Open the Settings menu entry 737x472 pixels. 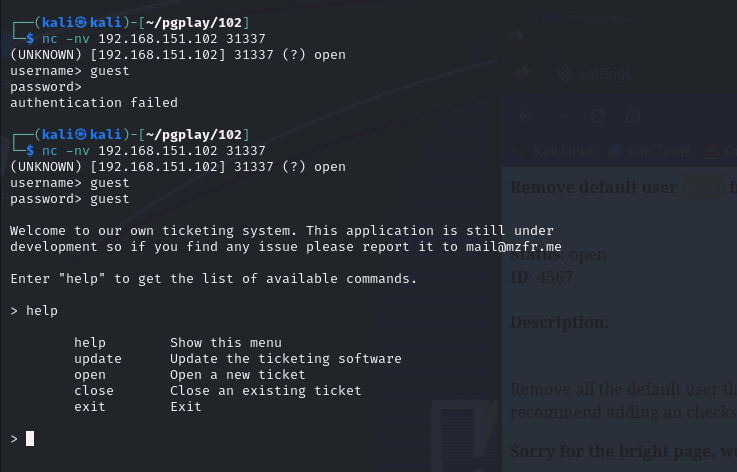(604, 74)
